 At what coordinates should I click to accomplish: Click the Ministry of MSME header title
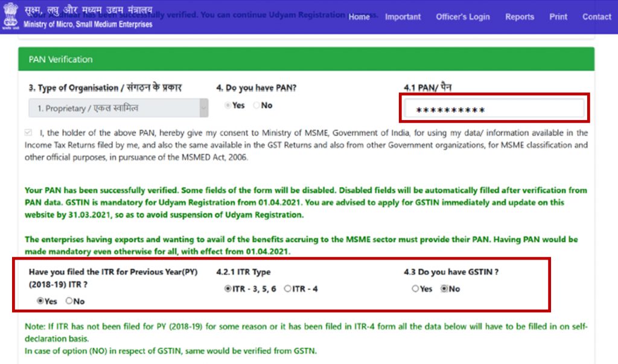[88, 18]
